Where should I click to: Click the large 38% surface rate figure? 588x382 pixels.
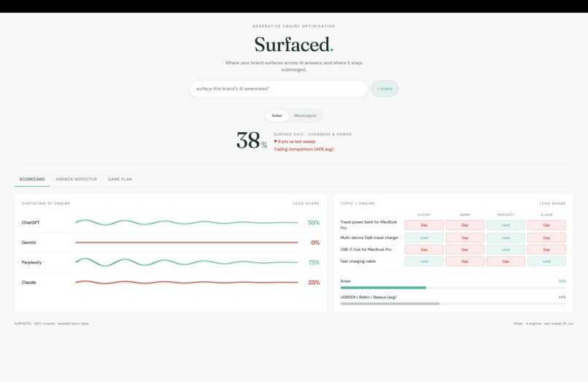coord(252,140)
